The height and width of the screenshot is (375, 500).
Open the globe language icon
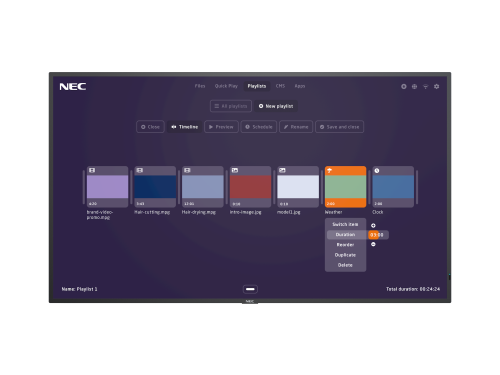point(414,86)
